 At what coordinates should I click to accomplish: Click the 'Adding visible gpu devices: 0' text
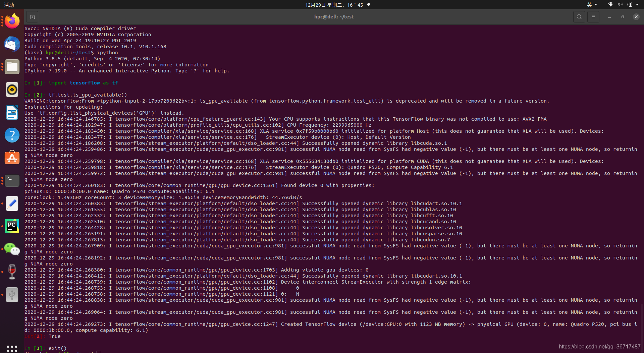click(325, 270)
